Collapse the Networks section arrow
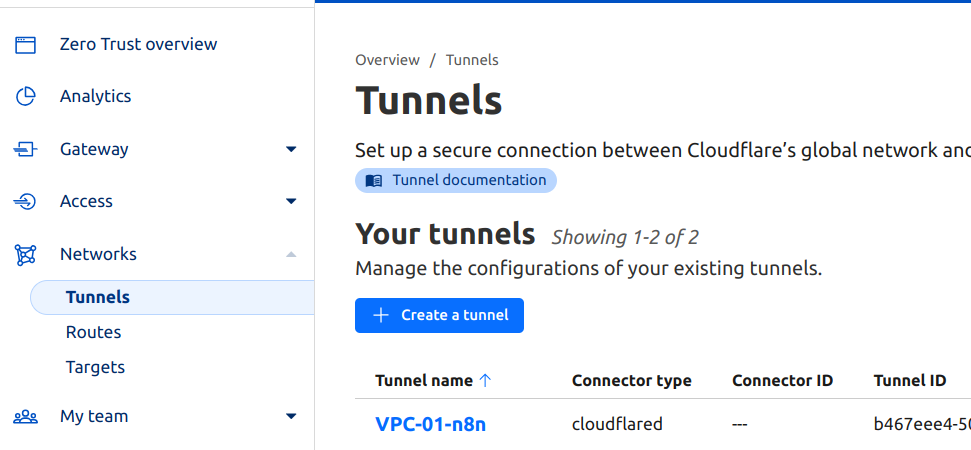 tap(291, 255)
